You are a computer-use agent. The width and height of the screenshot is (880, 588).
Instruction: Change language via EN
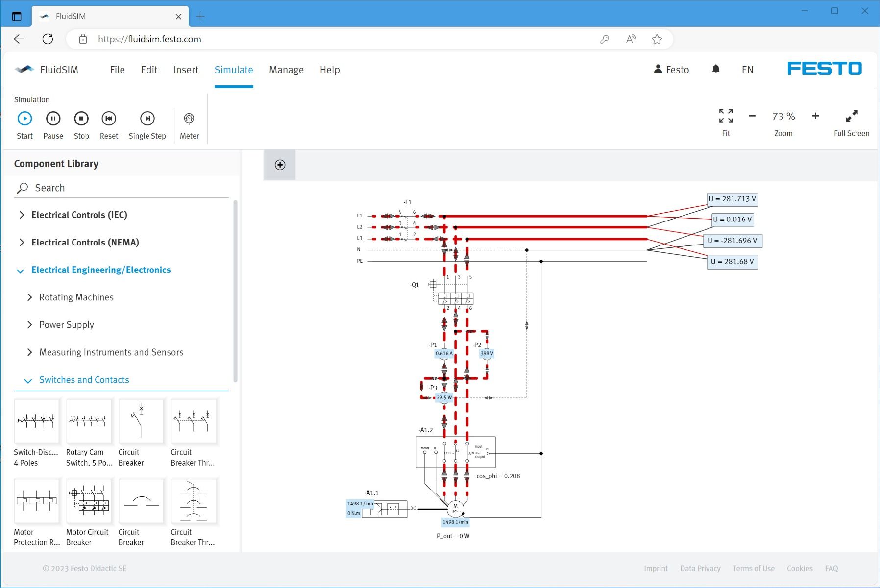coord(747,70)
